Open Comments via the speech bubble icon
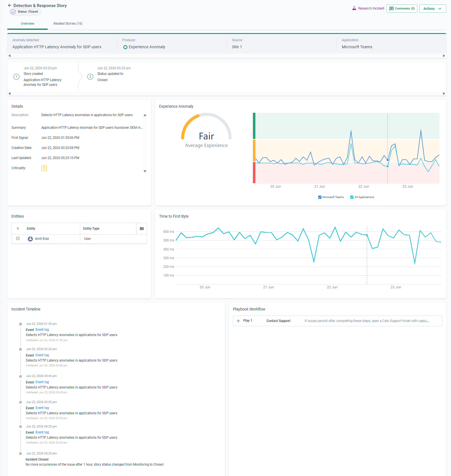451x476 pixels. coord(391,9)
